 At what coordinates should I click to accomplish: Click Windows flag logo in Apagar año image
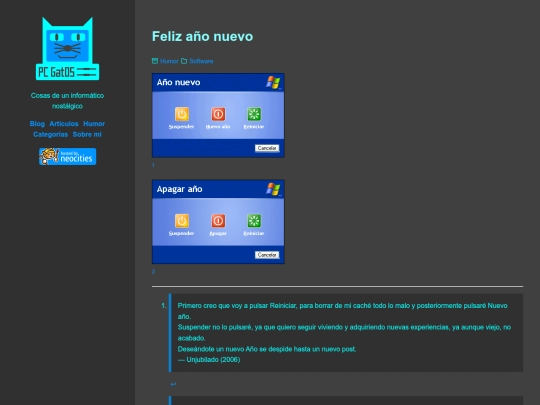[x=273, y=189]
